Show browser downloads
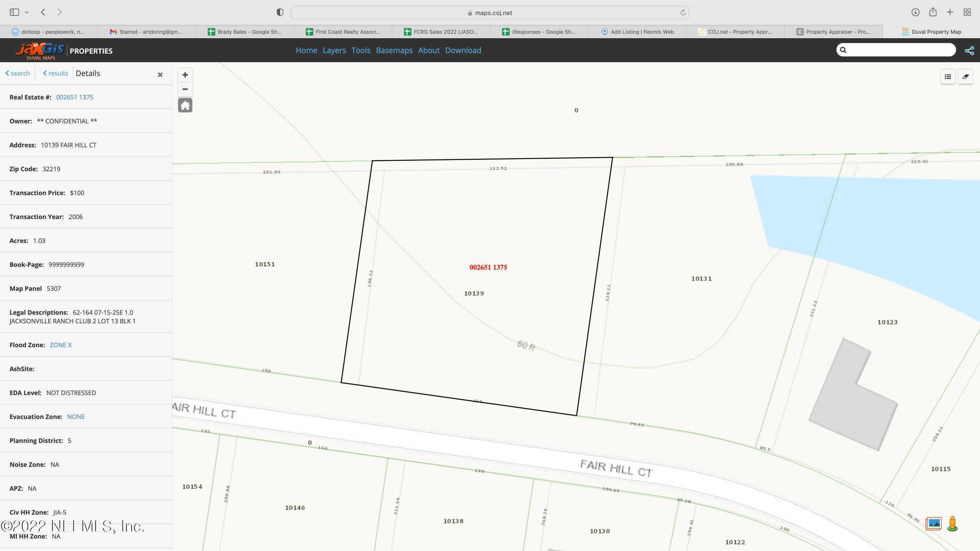980x551 pixels. 915,12
